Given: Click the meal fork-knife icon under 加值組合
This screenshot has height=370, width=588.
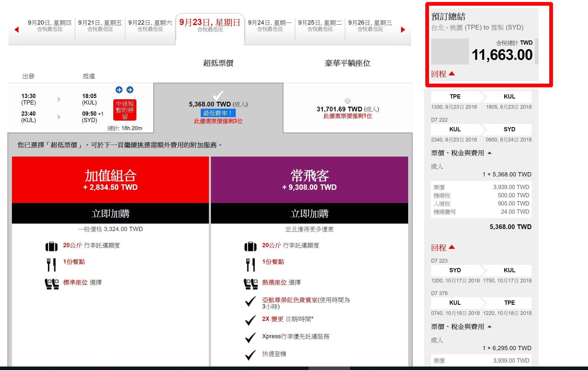Looking at the screenshot, I should [51, 265].
